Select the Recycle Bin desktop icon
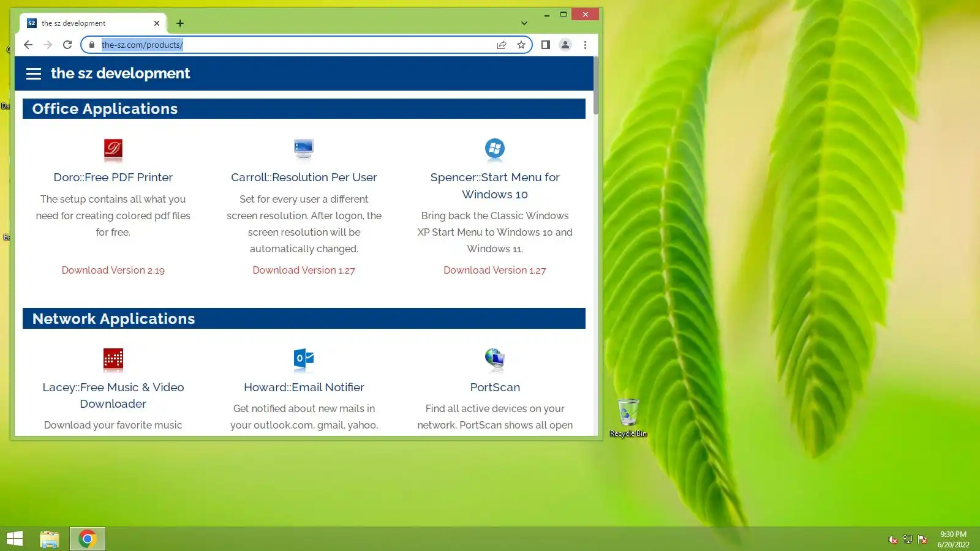Viewport: 980px width, 551px height. click(x=628, y=418)
